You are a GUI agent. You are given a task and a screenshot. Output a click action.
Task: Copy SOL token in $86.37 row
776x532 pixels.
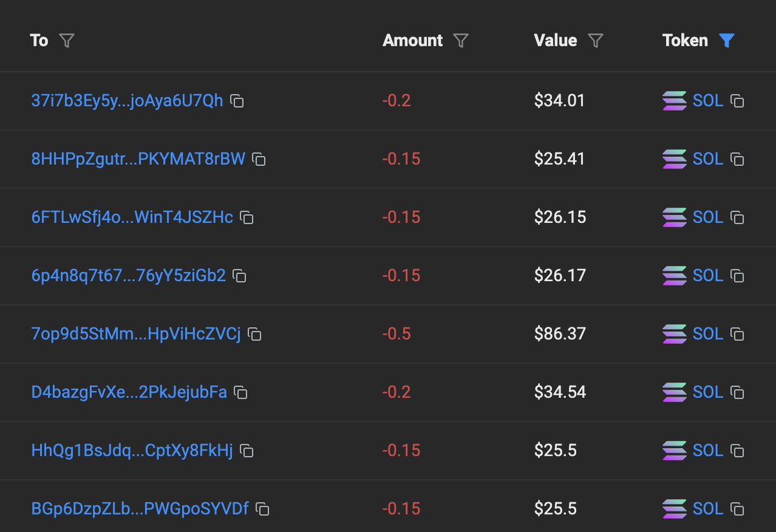pyautogui.click(x=737, y=334)
